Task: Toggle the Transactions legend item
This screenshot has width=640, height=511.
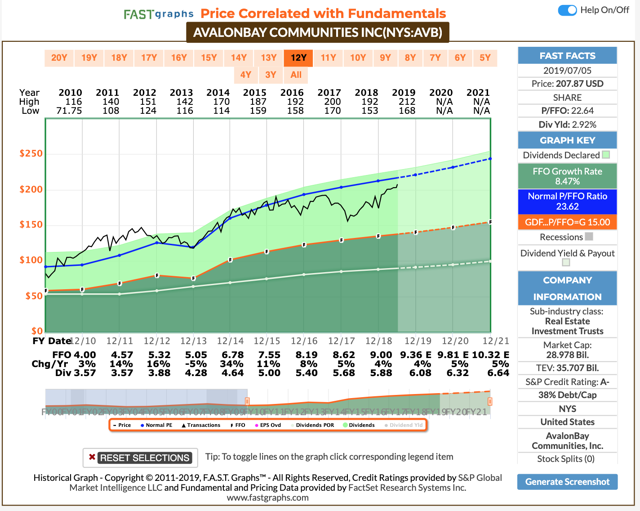Action: 201,425
